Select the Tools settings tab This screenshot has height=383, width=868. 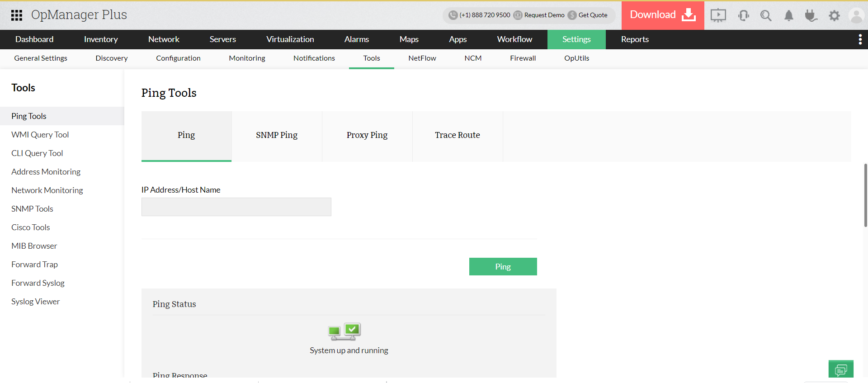point(372,58)
